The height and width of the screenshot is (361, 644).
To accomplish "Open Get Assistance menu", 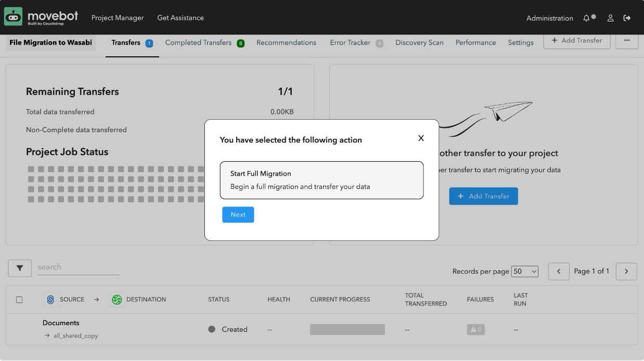I will click(x=181, y=18).
